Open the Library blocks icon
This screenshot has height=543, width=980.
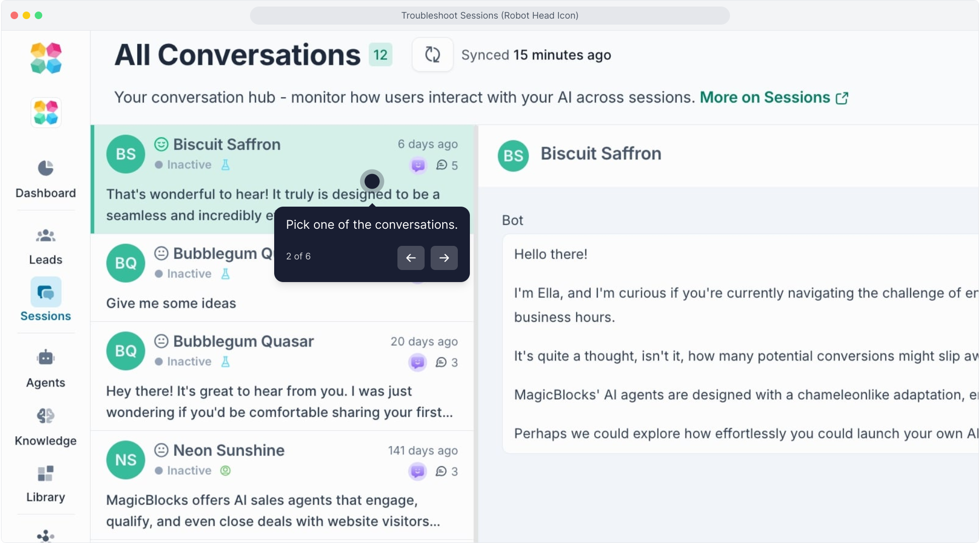tap(46, 473)
